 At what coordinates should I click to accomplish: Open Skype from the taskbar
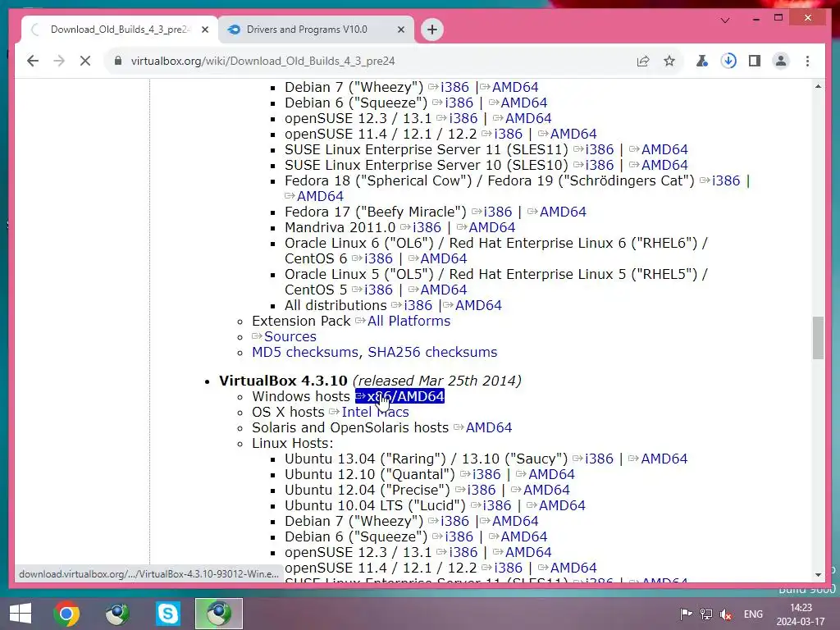tap(167, 614)
